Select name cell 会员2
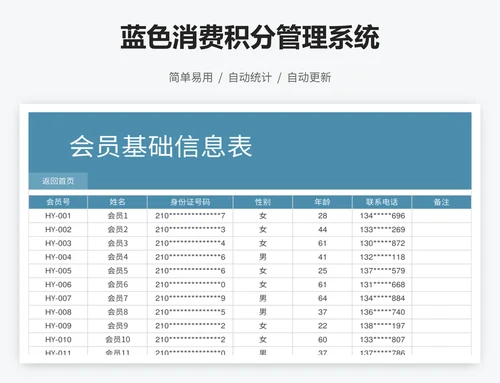 click(117, 230)
